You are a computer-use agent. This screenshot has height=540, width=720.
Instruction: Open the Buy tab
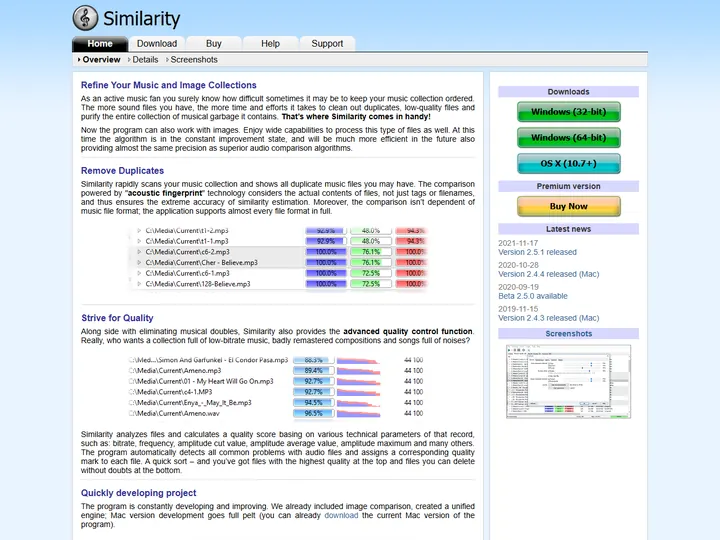coord(214,44)
